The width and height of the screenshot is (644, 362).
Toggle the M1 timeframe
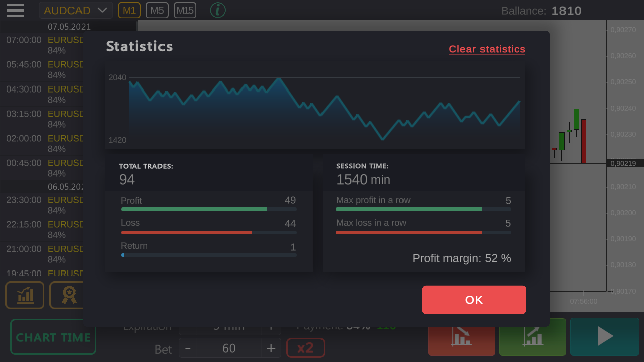129,10
